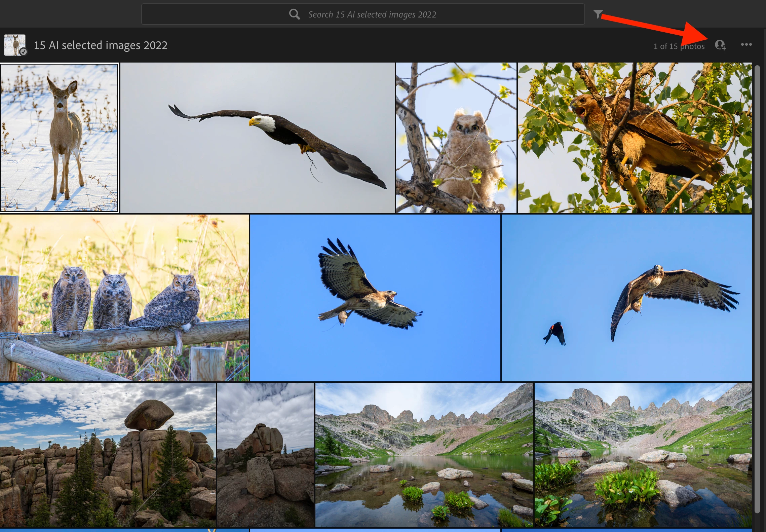The image size is (766, 532).
Task: Select the mountain lake with boulders photo
Action: (424, 454)
